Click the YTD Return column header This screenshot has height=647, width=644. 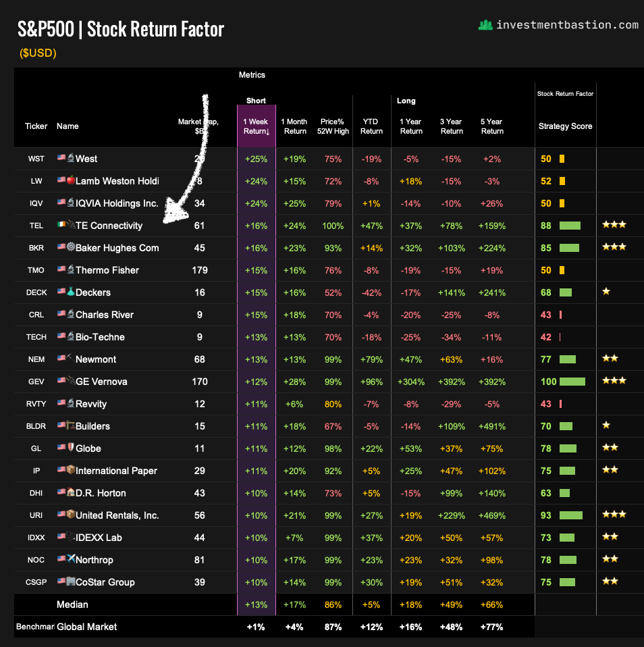371,126
